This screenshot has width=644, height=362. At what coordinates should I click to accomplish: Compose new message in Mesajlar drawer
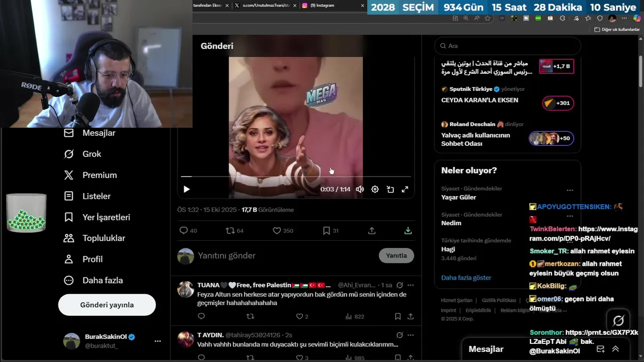[x=600, y=349]
